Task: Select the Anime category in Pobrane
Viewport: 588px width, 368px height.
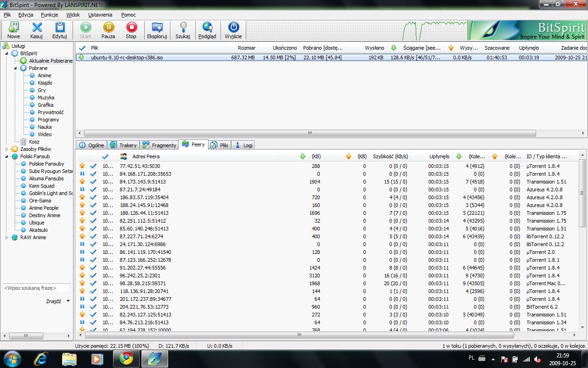Action: 45,75
